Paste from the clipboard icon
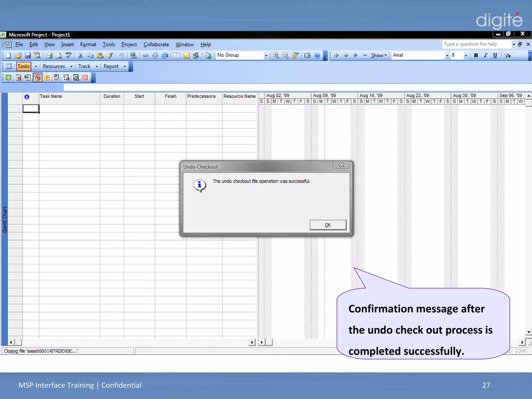The image size is (532, 399). [100, 55]
